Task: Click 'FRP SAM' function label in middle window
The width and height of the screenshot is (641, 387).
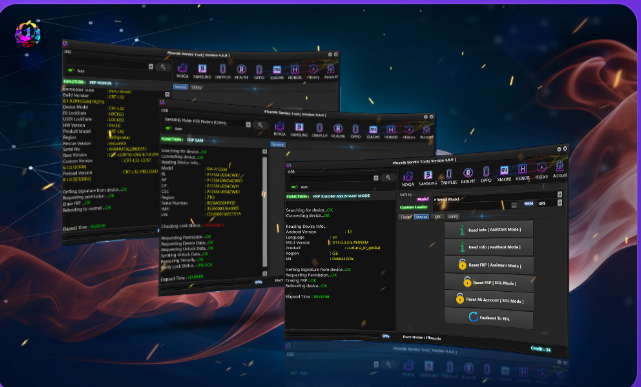Action: (195, 140)
